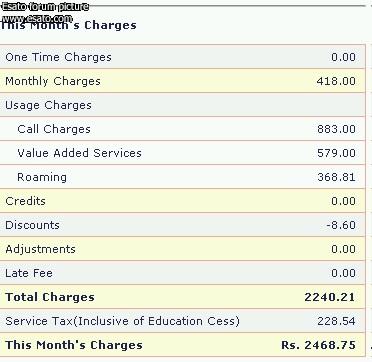Click the Credits row label
The image size is (372, 362).
[25, 201]
